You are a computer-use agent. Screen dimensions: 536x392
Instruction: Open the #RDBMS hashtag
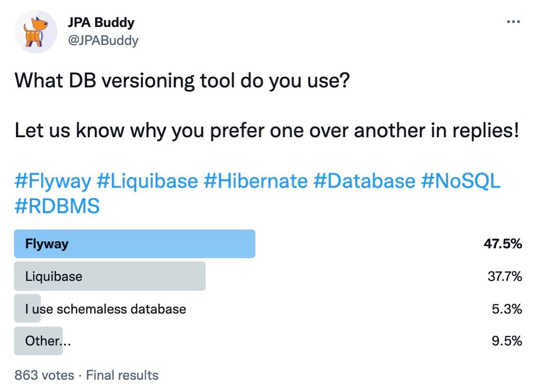(57, 206)
